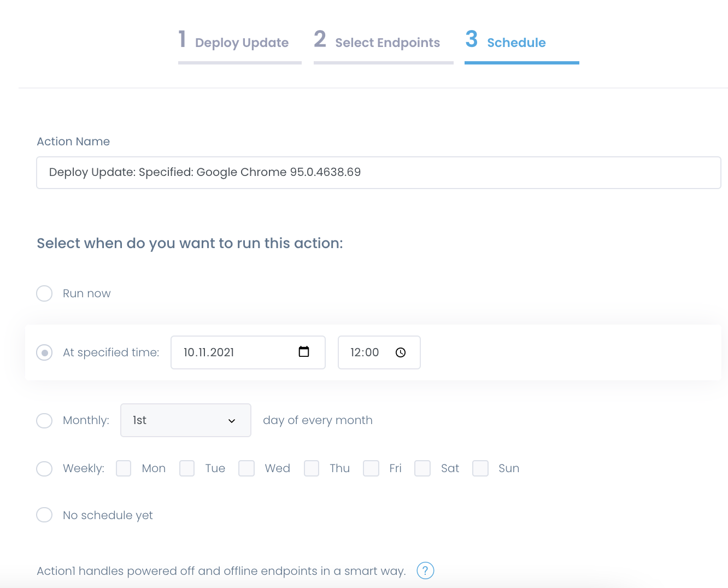Select the "No schedule yet" option
The width and height of the screenshot is (728, 588).
pyautogui.click(x=44, y=515)
